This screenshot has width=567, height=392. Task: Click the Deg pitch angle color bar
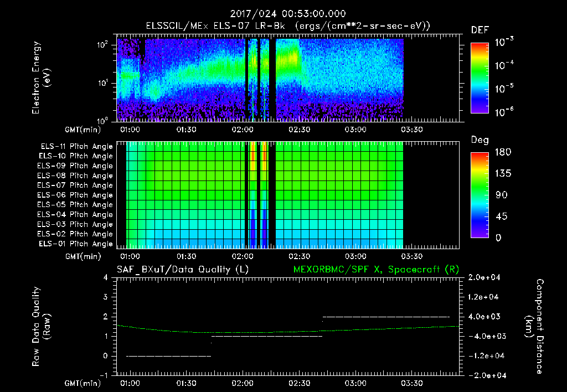(x=480, y=195)
